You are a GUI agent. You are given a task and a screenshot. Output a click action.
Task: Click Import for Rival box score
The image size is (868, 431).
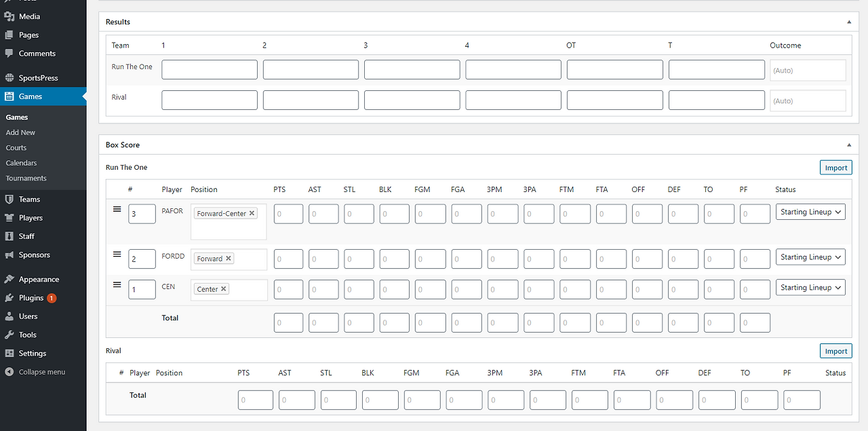point(835,351)
